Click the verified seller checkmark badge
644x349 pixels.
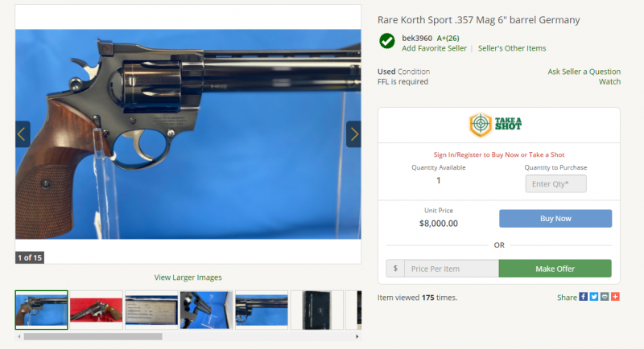coord(387,41)
